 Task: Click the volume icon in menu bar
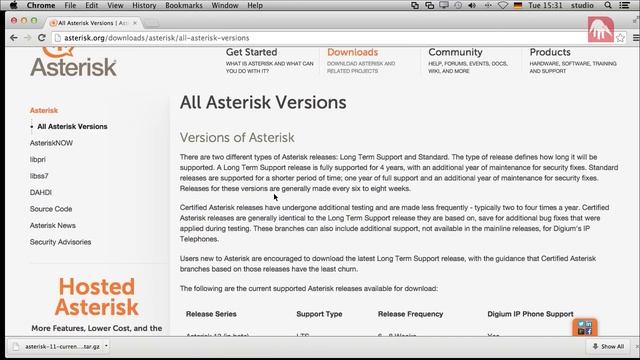(472, 5)
